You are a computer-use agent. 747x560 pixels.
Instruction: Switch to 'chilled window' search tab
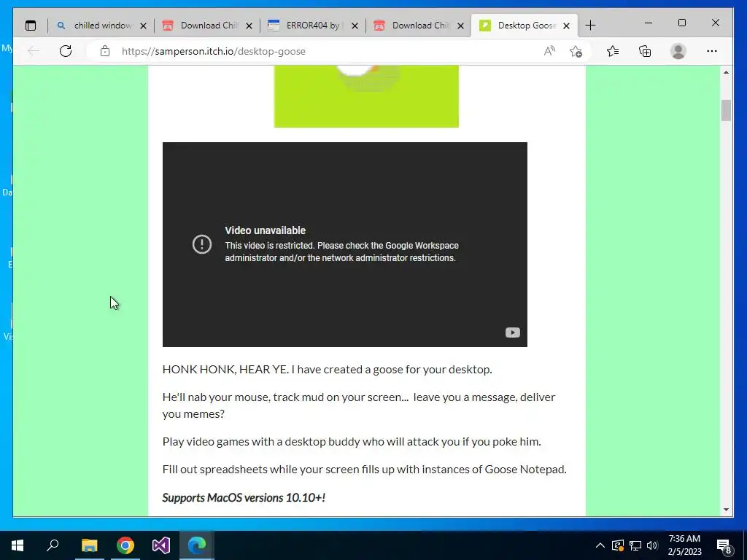[101, 26]
